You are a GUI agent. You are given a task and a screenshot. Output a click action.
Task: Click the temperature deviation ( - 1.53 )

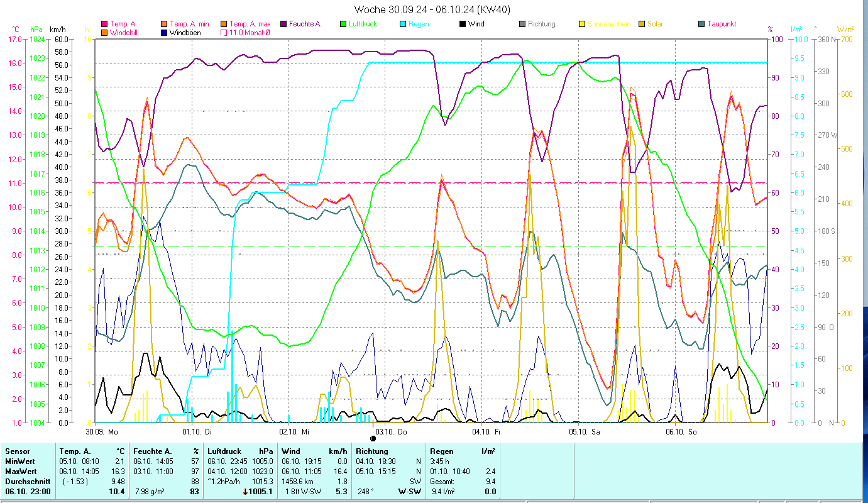click(75, 482)
